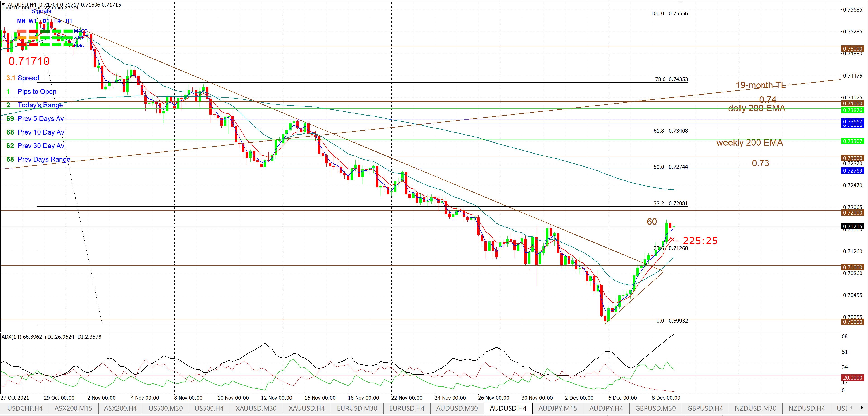Click the 'STR' signal row label
Screen dimensions: 868x416
tap(78, 38)
